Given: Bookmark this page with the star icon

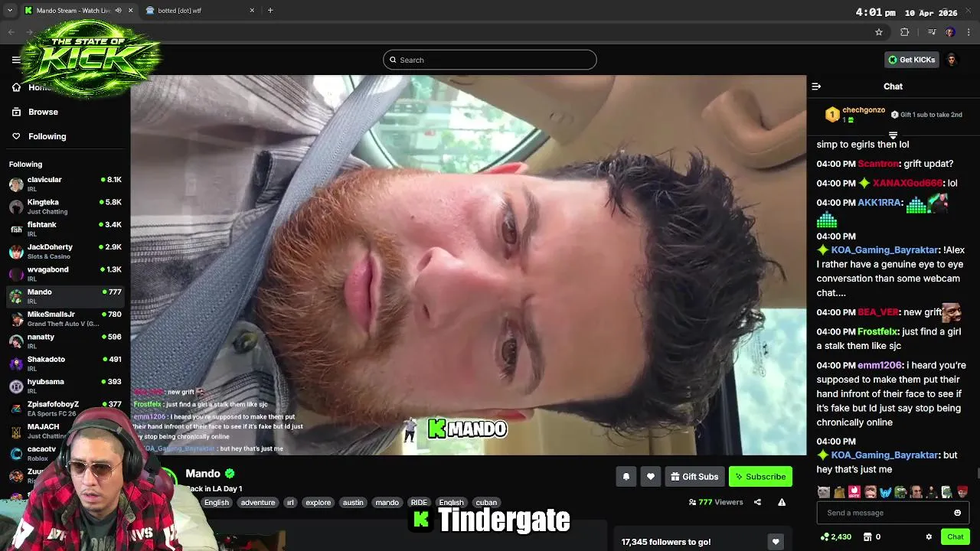Looking at the screenshot, I should coord(879,32).
